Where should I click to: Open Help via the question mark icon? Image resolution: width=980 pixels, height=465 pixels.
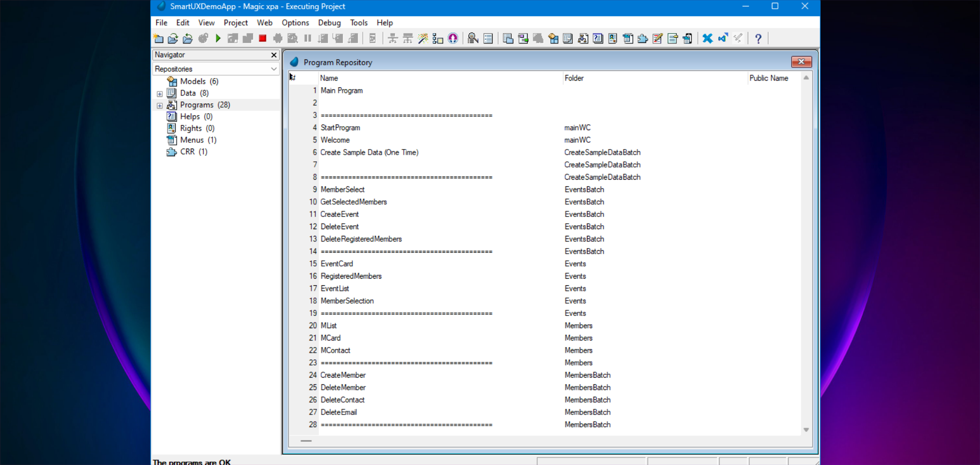click(x=758, y=38)
